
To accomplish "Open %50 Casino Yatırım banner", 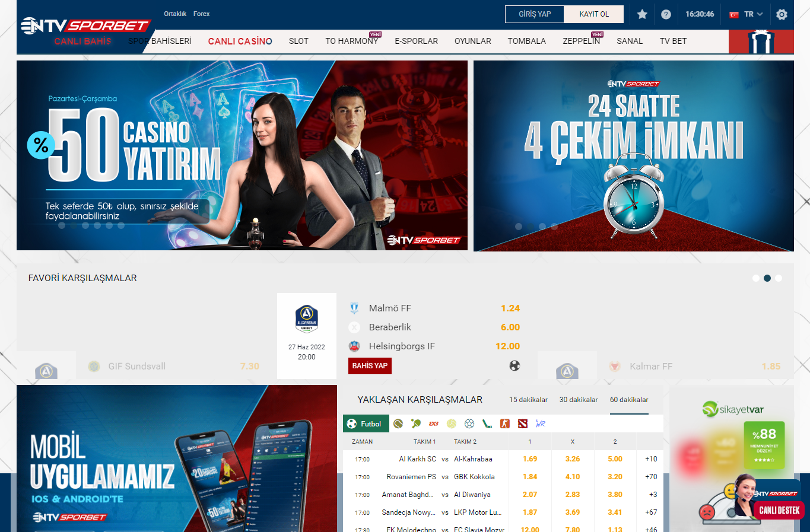I will click(242, 155).
